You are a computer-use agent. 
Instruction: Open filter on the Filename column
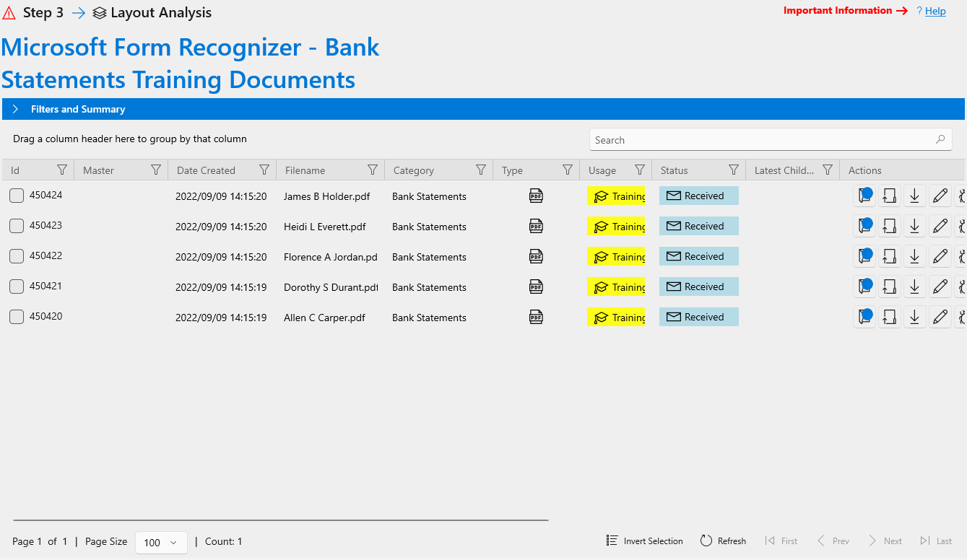click(x=373, y=170)
